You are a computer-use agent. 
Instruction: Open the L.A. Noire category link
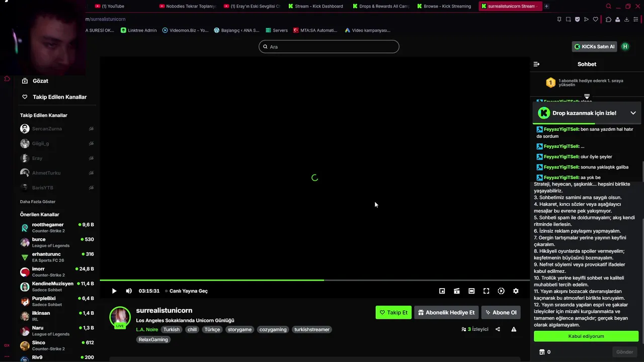[147, 330]
